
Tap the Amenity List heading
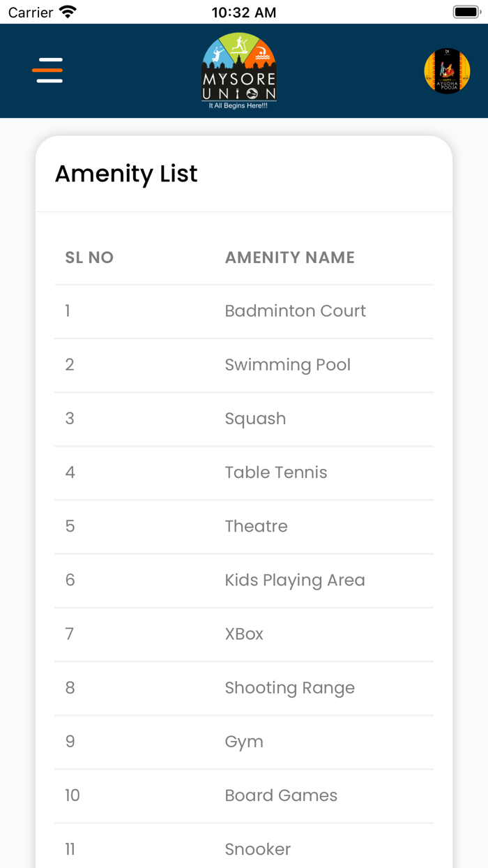(126, 174)
